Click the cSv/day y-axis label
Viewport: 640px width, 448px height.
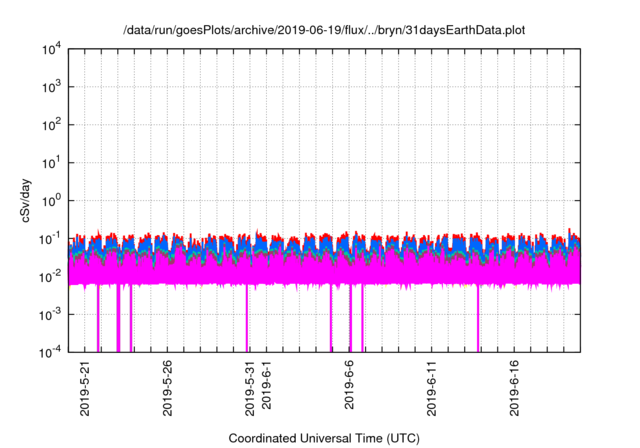point(25,200)
